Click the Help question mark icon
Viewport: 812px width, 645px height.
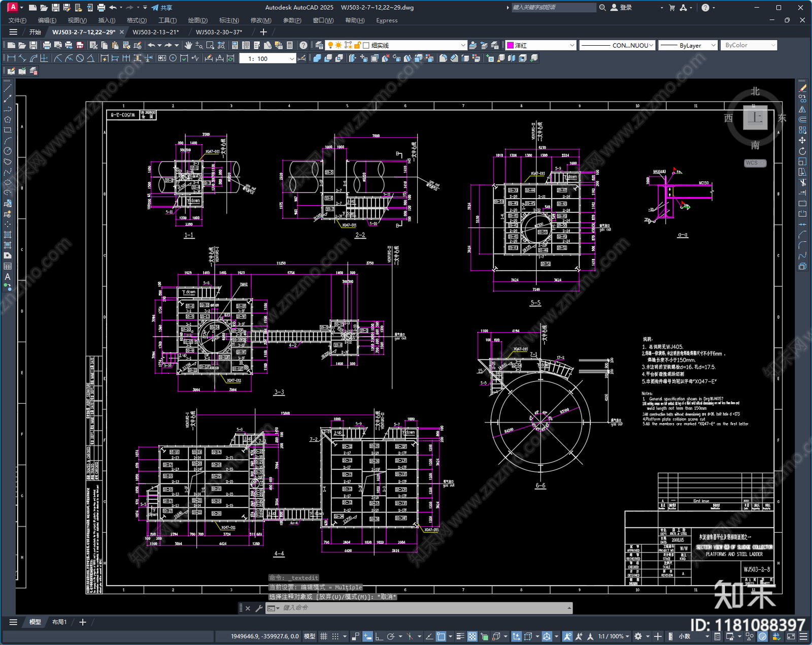click(x=303, y=46)
